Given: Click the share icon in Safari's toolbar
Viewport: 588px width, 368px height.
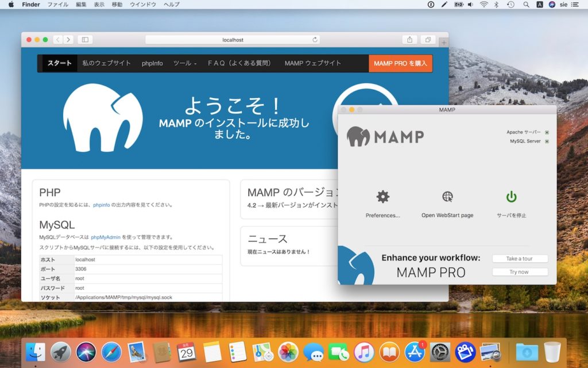Looking at the screenshot, I should (409, 40).
